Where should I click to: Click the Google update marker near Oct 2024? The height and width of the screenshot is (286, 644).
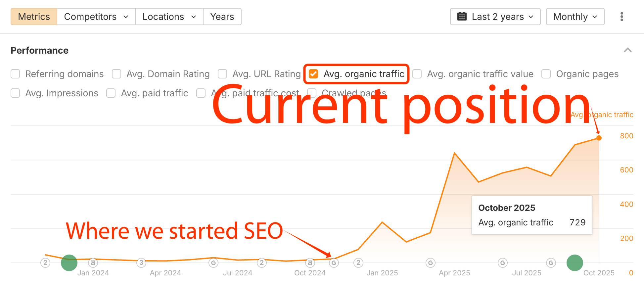(x=334, y=263)
